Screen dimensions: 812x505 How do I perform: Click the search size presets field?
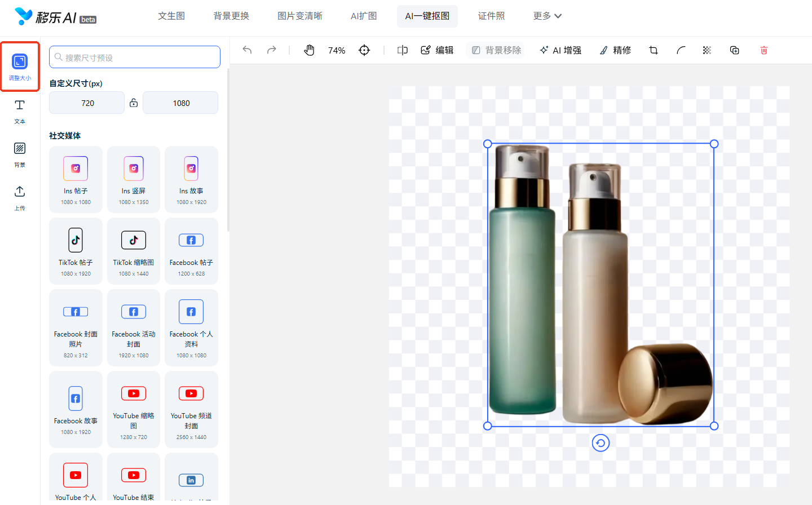point(135,57)
